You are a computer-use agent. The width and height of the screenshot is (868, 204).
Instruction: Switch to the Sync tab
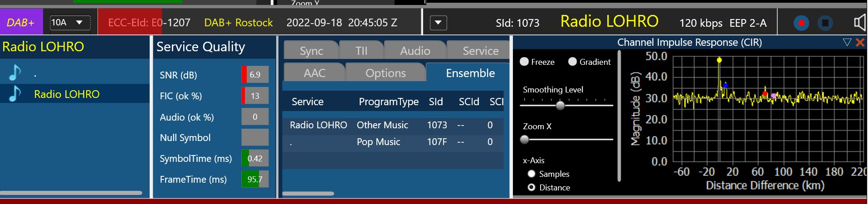tap(311, 51)
